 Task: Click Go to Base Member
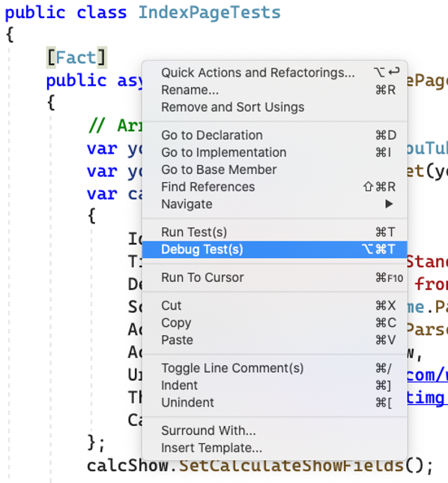(x=274, y=169)
